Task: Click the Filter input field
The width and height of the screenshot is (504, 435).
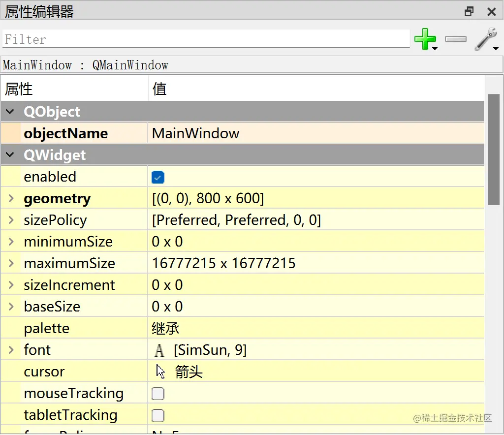Action: (x=206, y=39)
